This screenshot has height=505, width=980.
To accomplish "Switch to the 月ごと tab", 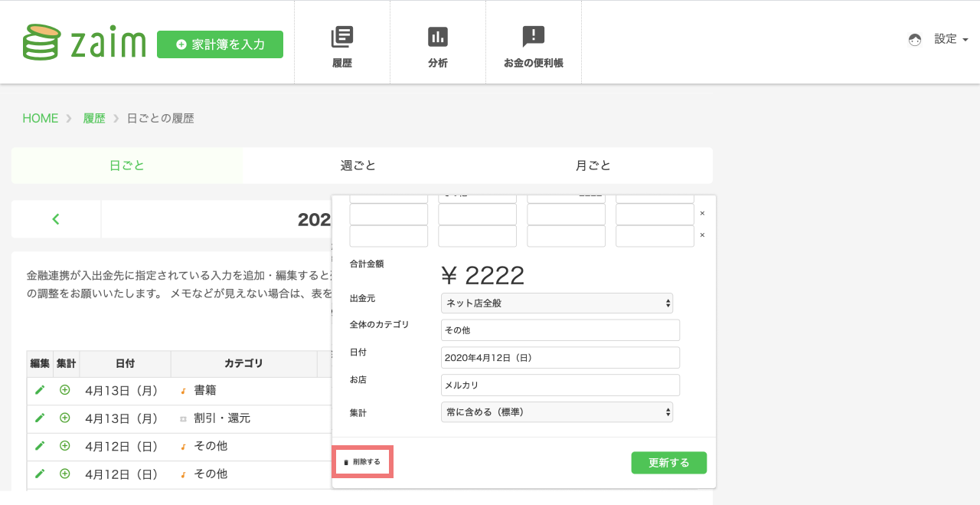I will [593, 166].
